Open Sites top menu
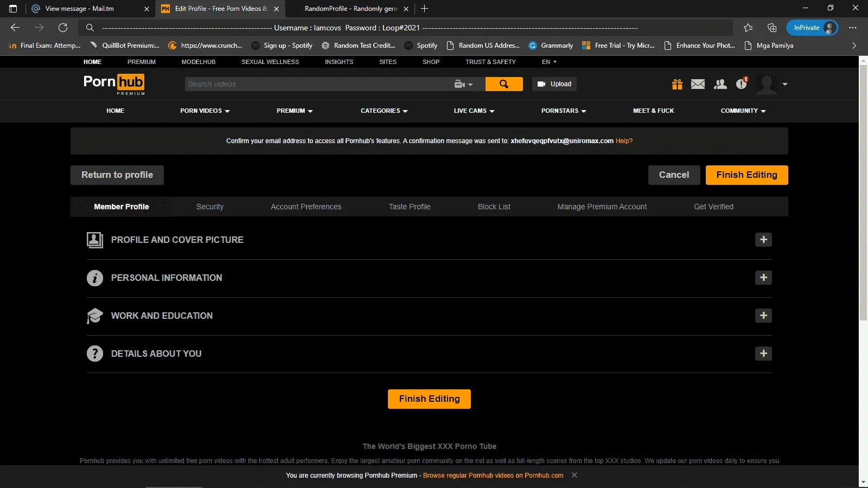Screen dimensions: 868x488 (x=388, y=62)
